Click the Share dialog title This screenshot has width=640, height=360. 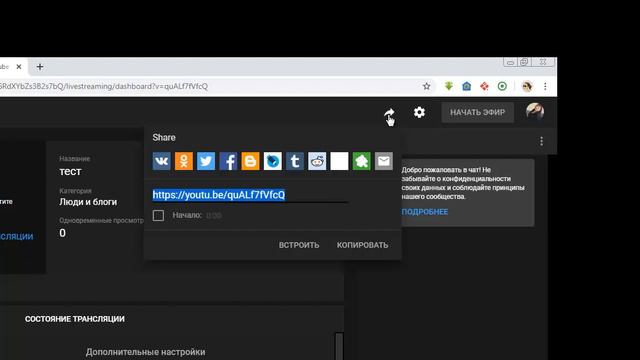pyautogui.click(x=164, y=138)
